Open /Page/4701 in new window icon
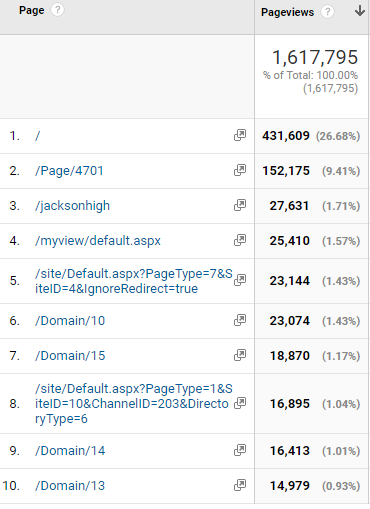Screen dimensions: 370x509 [x=240, y=170]
